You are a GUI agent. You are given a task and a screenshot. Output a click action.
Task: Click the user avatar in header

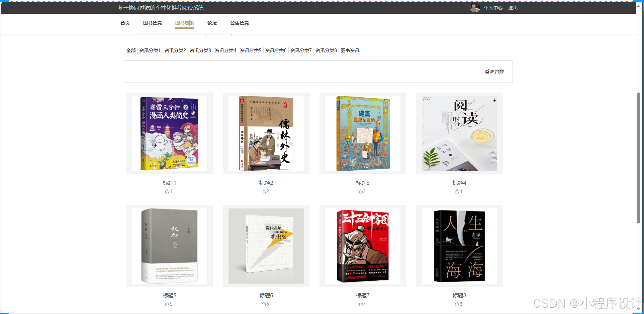(475, 8)
